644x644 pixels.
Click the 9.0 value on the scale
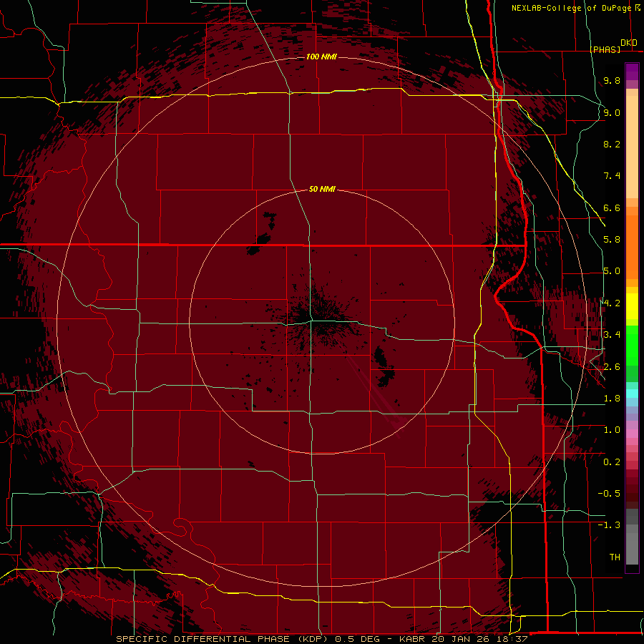[612, 112]
